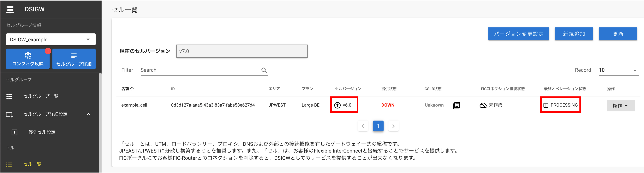This screenshot has width=644, height=173.
Task: Click the 優先セル設定 exclamation icon
Action: 14,132
